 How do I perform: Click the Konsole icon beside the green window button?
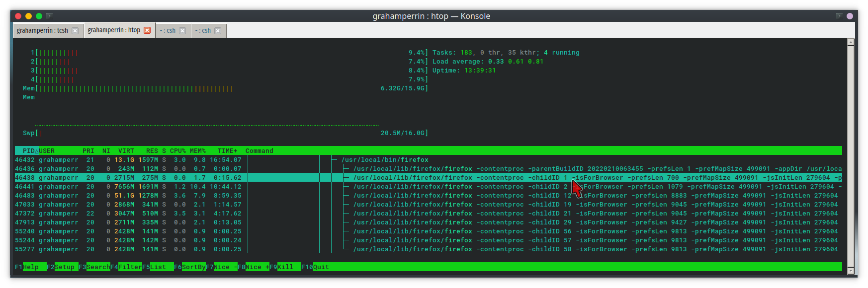click(x=49, y=16)
